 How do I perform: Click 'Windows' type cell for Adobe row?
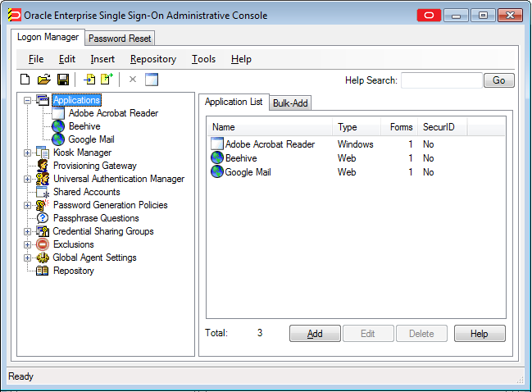tap(355, 144)
